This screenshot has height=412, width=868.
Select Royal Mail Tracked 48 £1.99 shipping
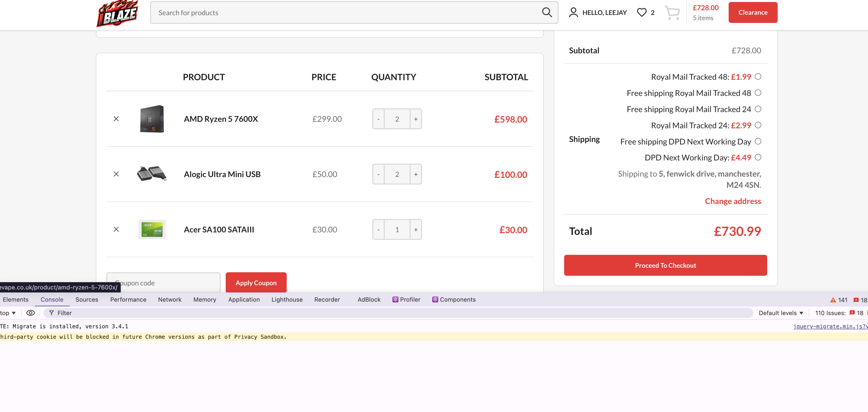coord(758,76)
